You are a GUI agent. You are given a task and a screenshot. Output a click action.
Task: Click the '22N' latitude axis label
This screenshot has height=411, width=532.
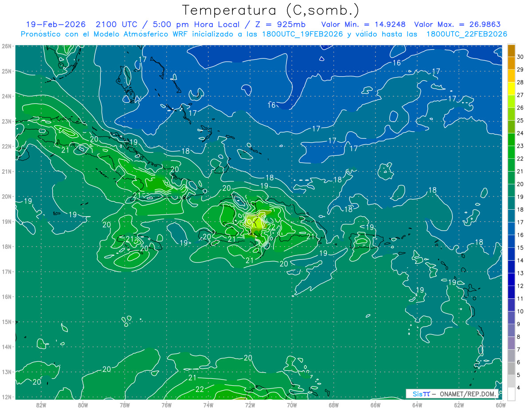pos(6,146)
